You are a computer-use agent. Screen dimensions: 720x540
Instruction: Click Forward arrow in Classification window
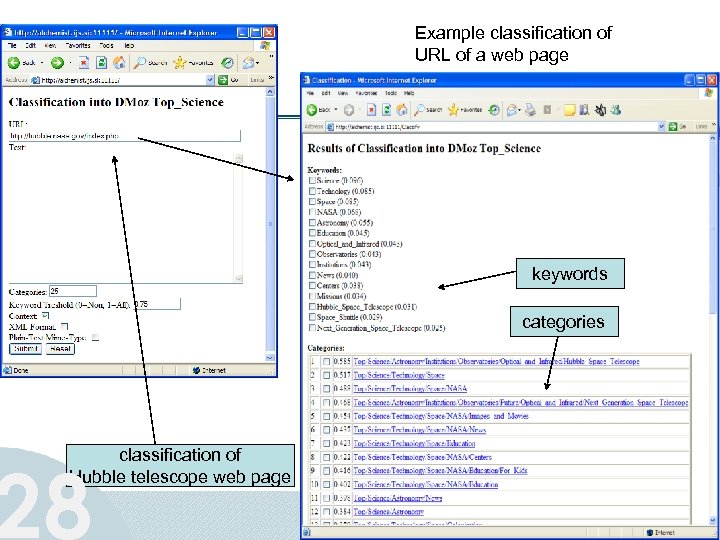coord(349,110)
